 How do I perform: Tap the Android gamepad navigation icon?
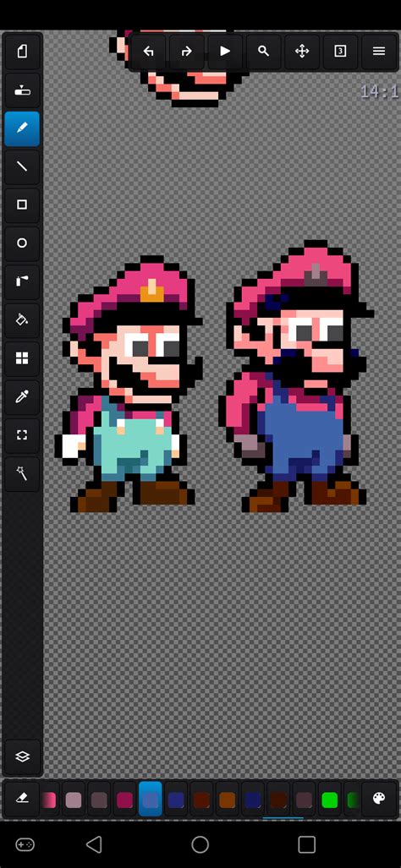(x=25, y=844)
